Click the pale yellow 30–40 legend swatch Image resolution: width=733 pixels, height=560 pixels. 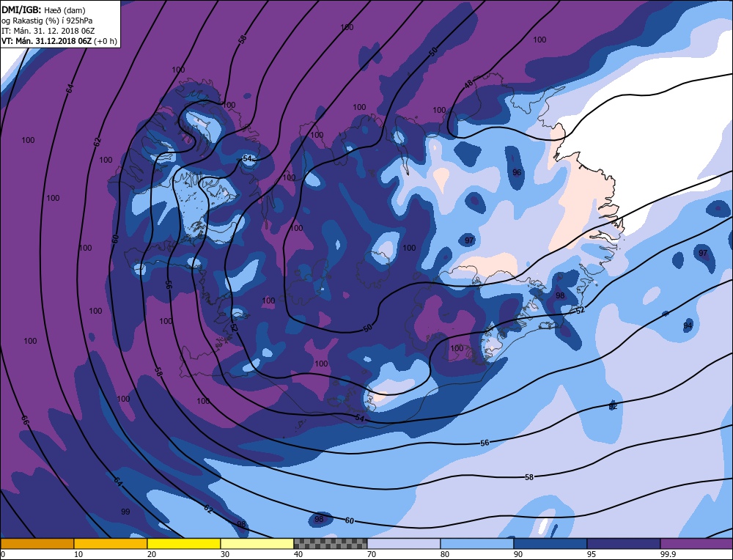[257, 543]
